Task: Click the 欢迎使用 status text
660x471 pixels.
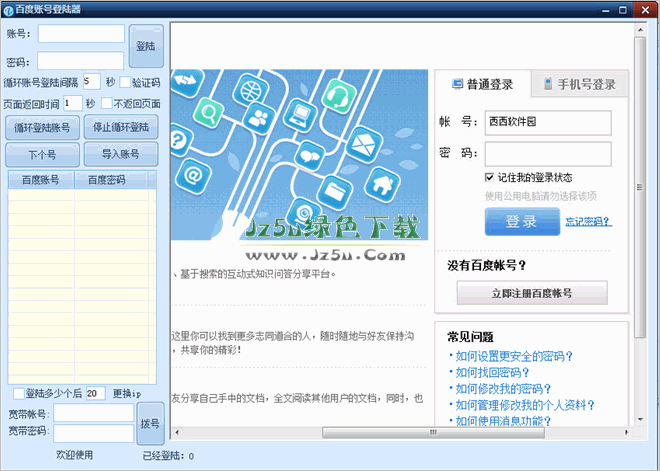Action: [x=75, y=455]
